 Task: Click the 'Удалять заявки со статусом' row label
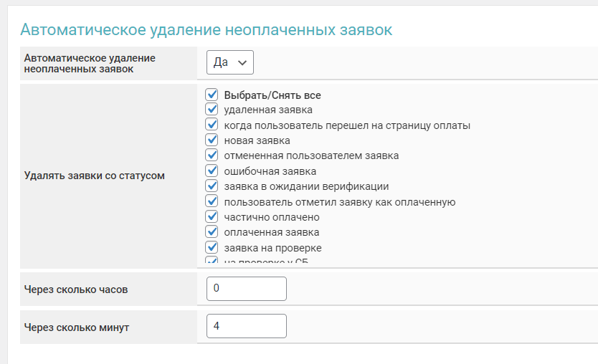pos(95,176)
